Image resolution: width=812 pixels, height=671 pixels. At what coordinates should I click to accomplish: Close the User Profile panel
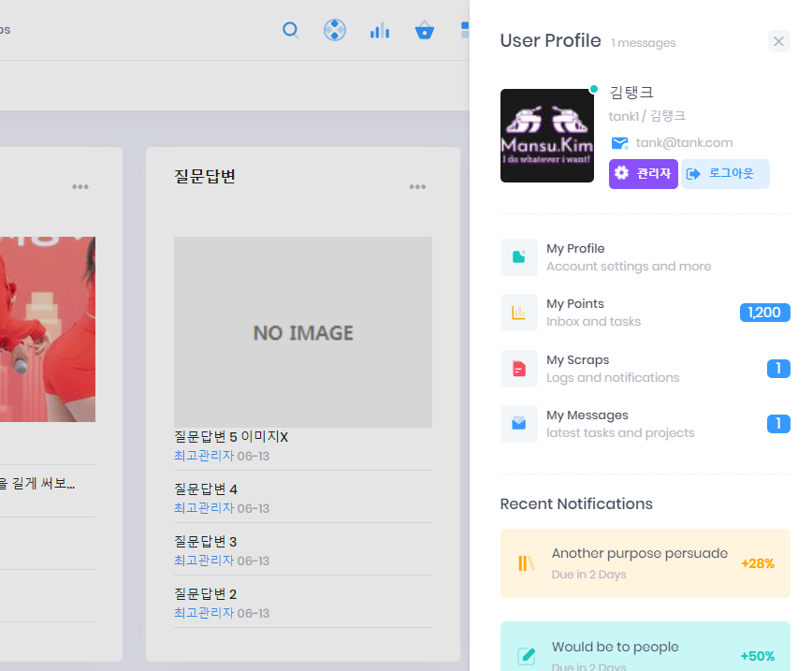click(x=778, y=41)
